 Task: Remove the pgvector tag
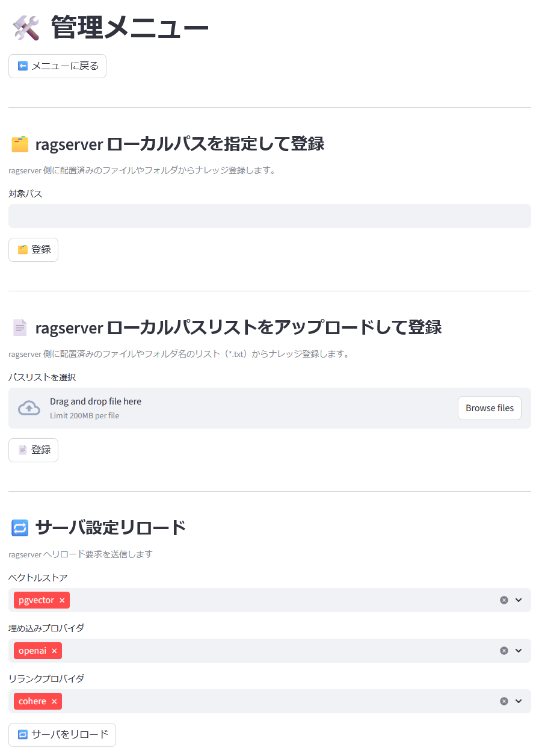pyautogui.click(x=62, y=600)
